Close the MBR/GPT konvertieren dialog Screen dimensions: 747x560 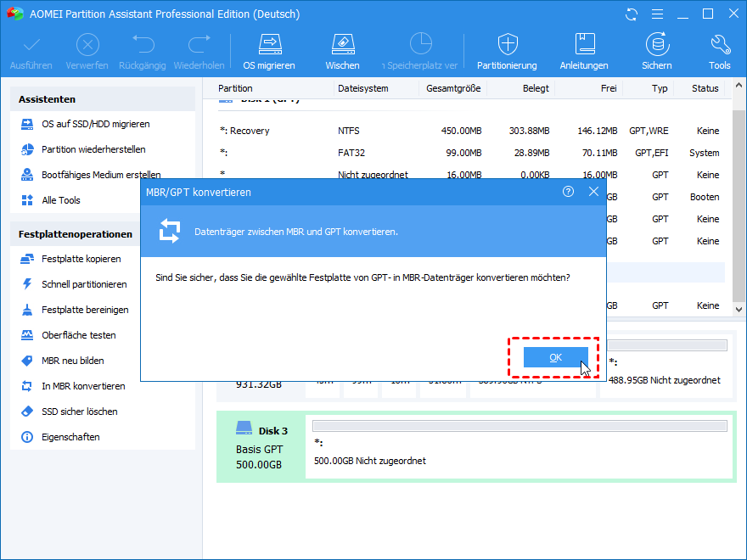(593, 192)
